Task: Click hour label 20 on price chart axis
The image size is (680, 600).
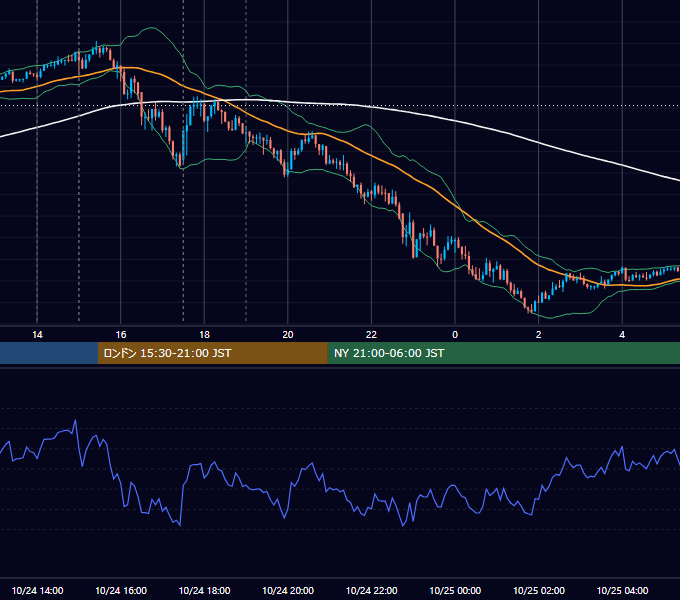Action: pyautogui.click(x=288, y=334)
